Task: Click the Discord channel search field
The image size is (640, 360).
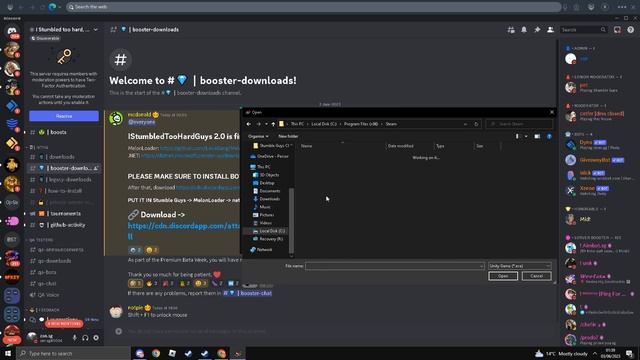Action: (583, 30)
